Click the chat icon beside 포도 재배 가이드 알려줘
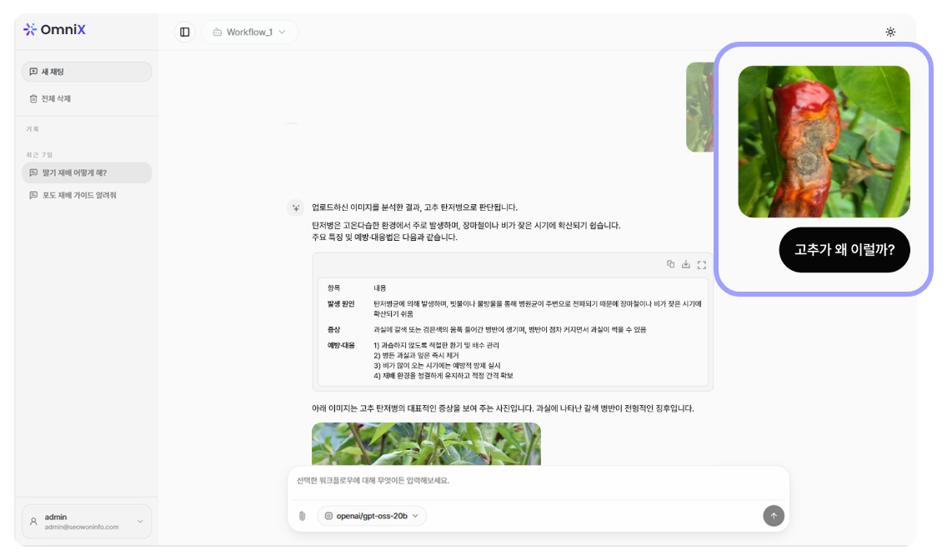Screen dimensions: 947x560 tap(33, 196)
